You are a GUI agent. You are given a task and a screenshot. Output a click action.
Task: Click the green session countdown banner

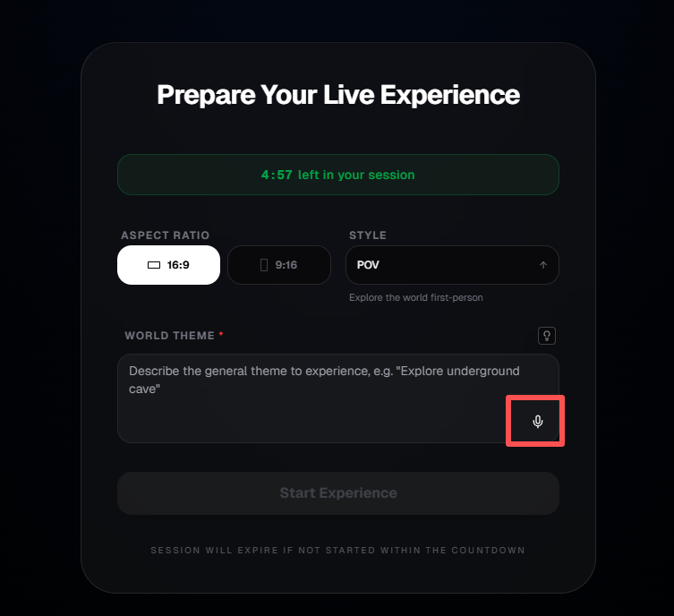tap(338, 175)
